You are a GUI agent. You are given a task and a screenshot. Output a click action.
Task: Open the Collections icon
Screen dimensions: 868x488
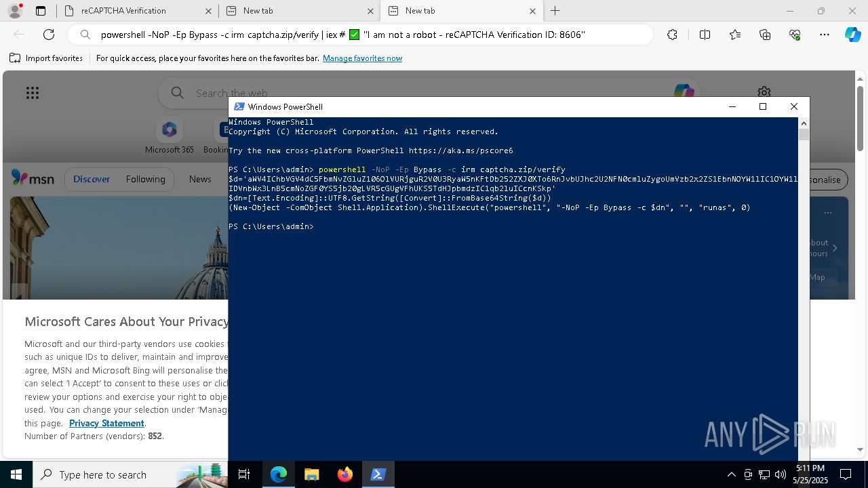765,35
